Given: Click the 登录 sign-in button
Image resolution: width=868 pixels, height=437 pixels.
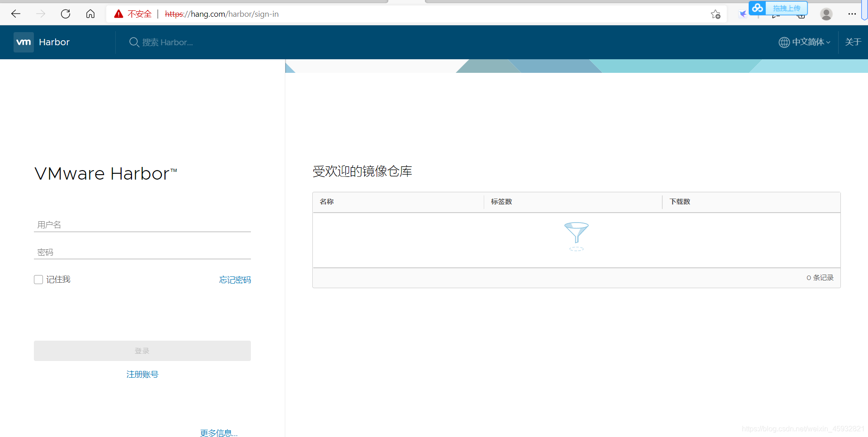Looking at the screenshot, I should pos(142,351).
